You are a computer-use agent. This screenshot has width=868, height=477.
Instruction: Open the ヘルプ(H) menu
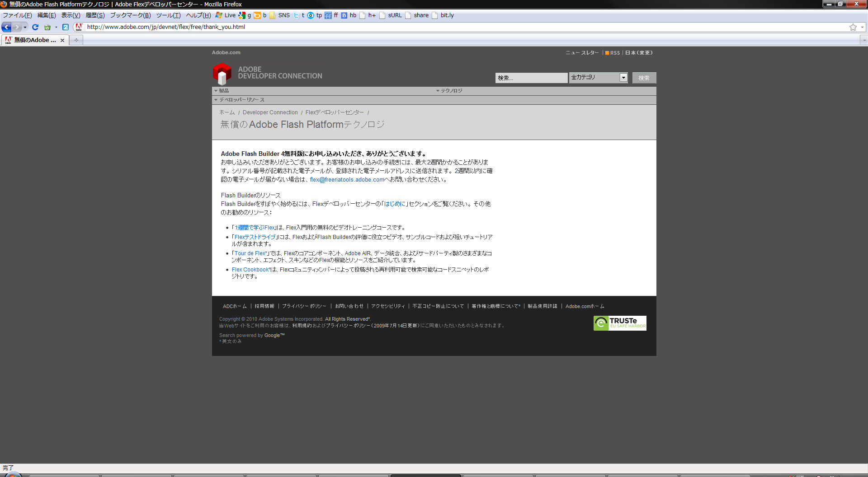[x=198, y=15]
